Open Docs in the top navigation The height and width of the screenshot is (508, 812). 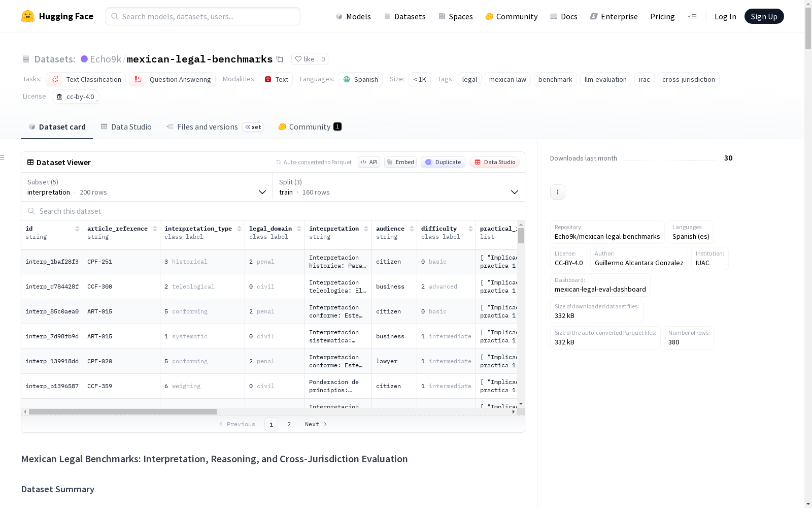[x=564, y=16]
